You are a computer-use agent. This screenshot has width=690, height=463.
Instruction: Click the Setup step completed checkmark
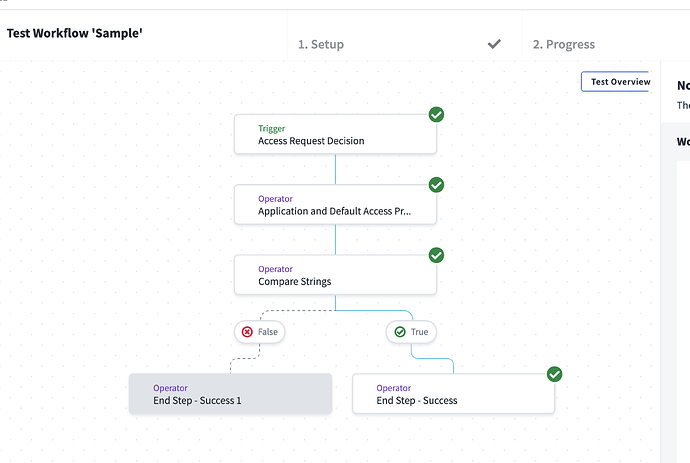tap(494, 44)
